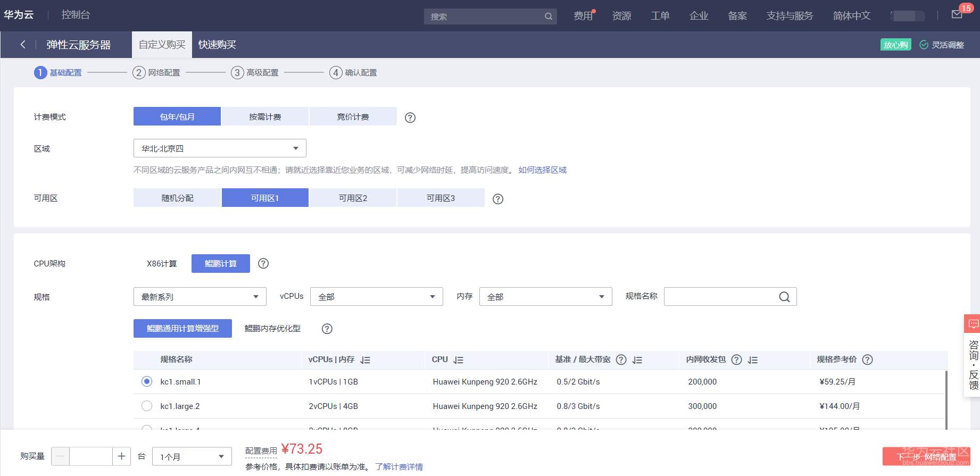
Task: Switch to 快速购买 tab
Action: click(217, 45)
